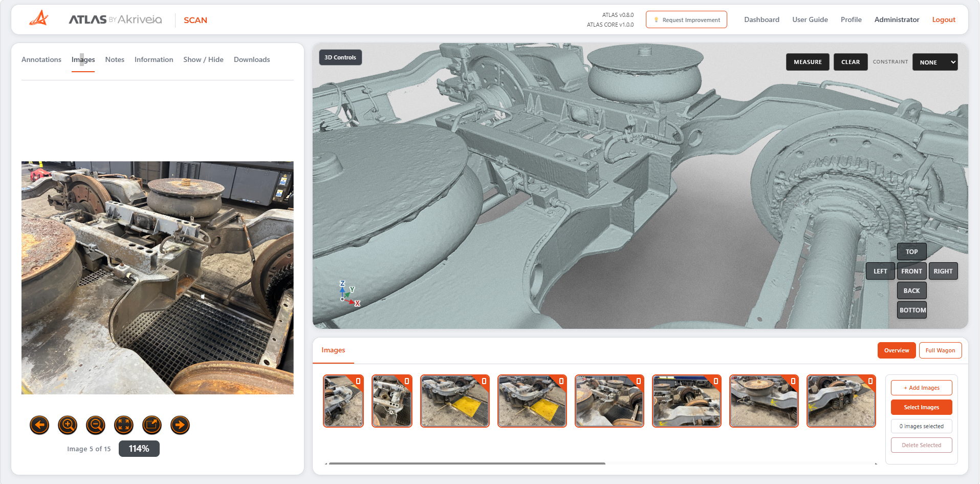Click the Delete Selected button
The height and width of the screenshot is (484, 980).
tap(922, 445)
